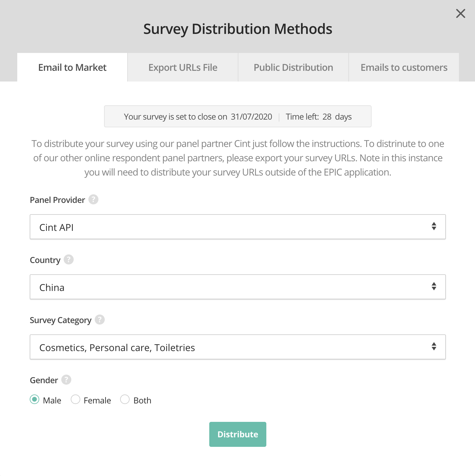Image resolution: width=475 pixels, height=476 pixels.
Task: Open the Panel Provider dropdown showing Cint API
Action: click(x=237, y=227)
